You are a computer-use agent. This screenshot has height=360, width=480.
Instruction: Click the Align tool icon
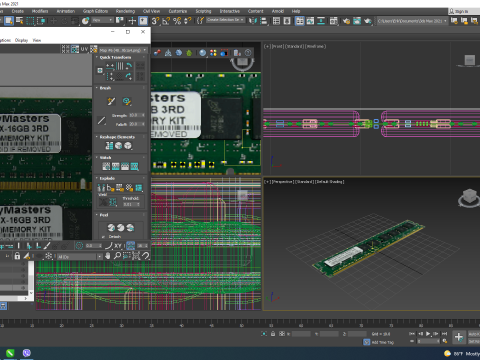(264, 21)
